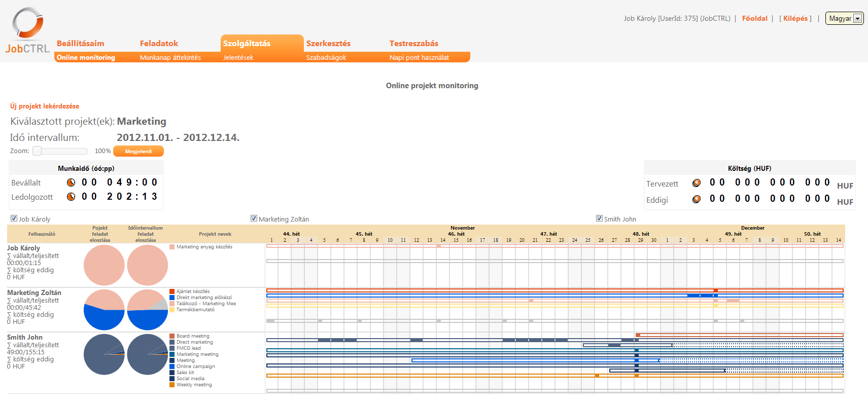The width and height of the screenshot is (868, 404).
Task: Click Új projekt lekérdezése link
Action: [45, 106]
